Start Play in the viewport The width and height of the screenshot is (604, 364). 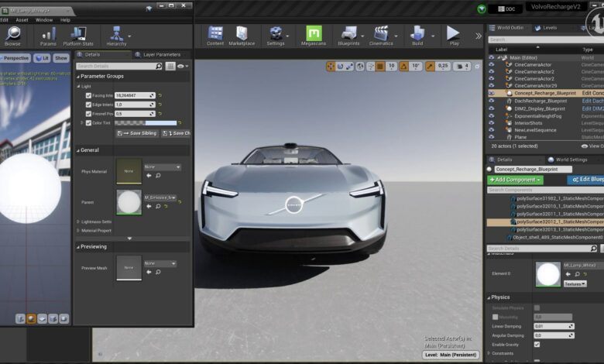tap(454, 36)
